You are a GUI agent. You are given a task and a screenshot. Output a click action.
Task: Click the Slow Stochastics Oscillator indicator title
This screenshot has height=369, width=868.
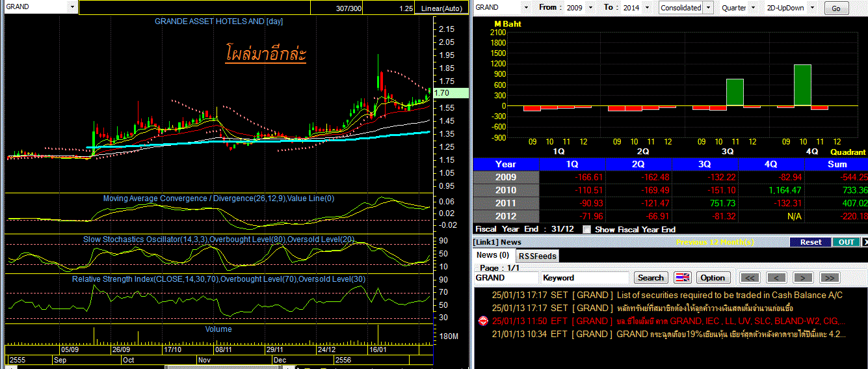pos(218,239)
